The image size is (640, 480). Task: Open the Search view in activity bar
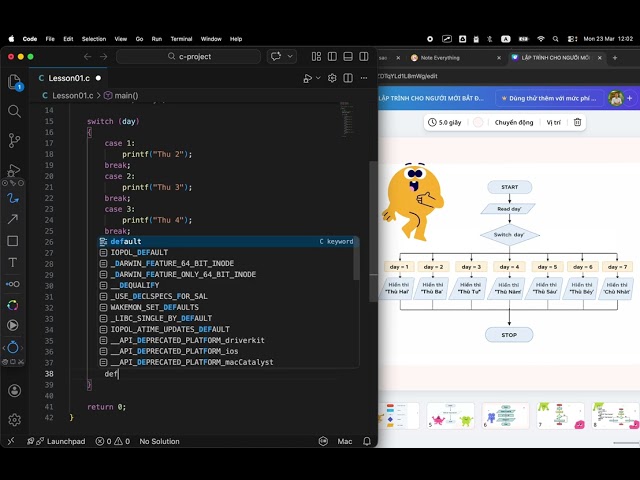click(x=14, y=111)
